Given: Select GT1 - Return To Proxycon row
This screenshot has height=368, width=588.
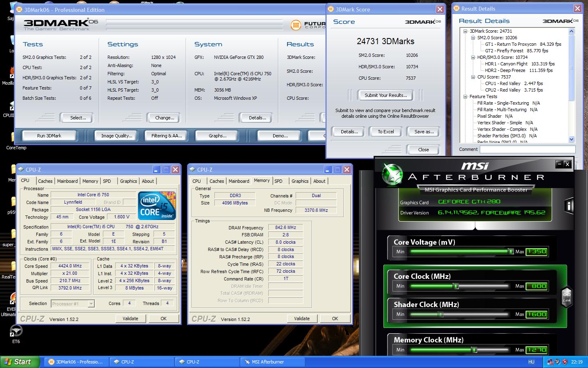Looking at the screenshot, I should pyautogui.click(x=523, y=44).
